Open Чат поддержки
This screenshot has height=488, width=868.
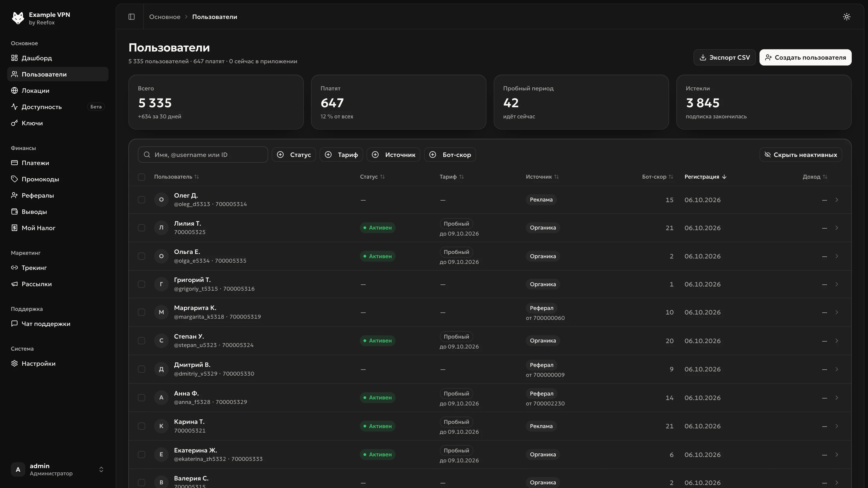pos(58,324)
